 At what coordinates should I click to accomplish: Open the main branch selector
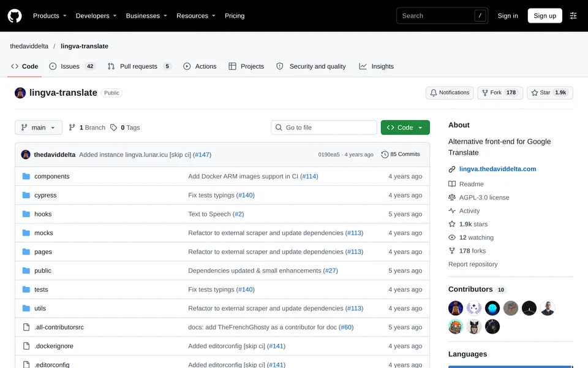pos(39,128)
